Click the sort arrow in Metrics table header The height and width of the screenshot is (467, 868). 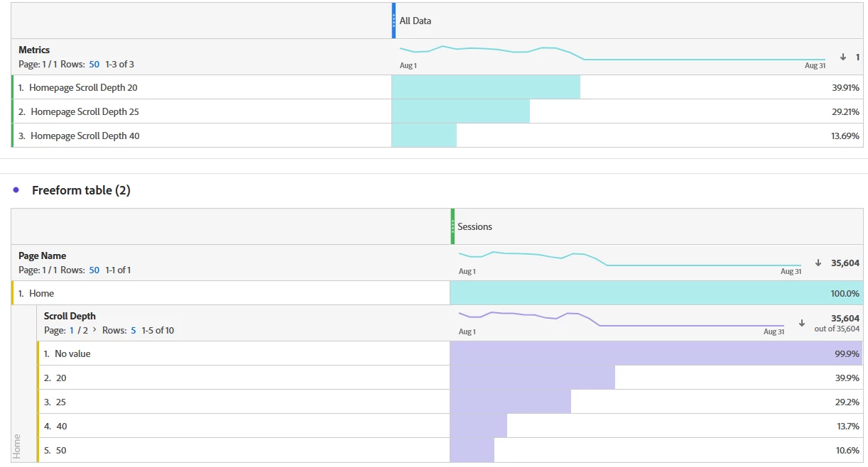(x=843, y=57)
